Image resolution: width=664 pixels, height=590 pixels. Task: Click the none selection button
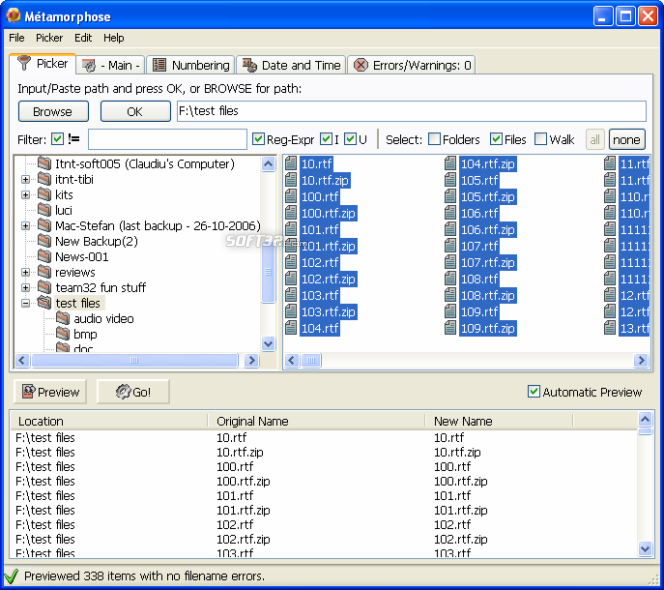point(627,139)
